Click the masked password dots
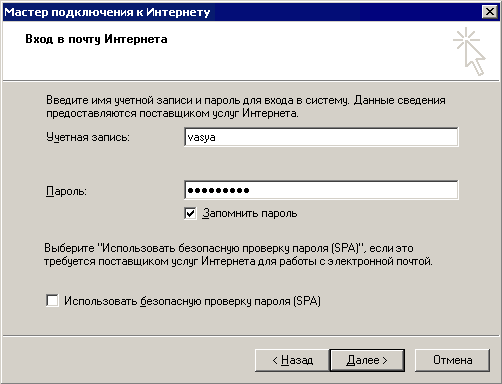Viewport: 502px width, 384px height. 218,190
